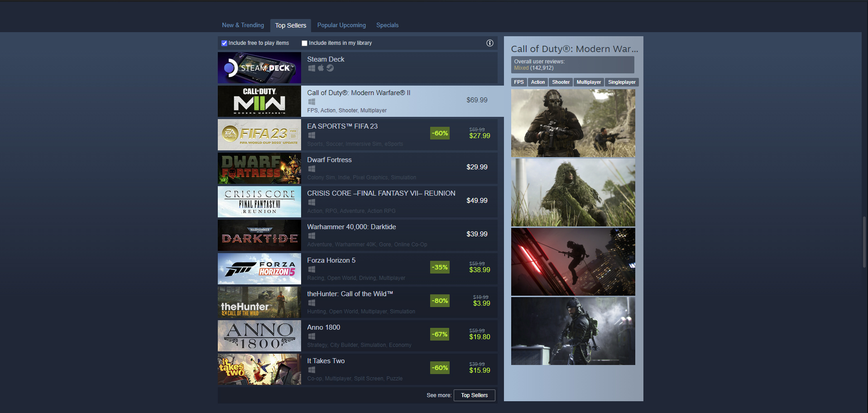Select the FPS tag in the sidebar
The width and height of the screenshot is (868, 413).
point(519,82)
